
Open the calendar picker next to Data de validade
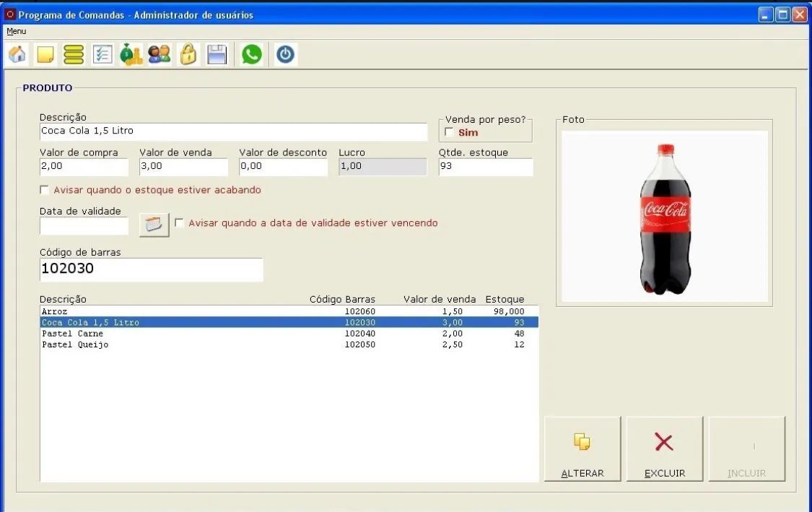[154, 225]
